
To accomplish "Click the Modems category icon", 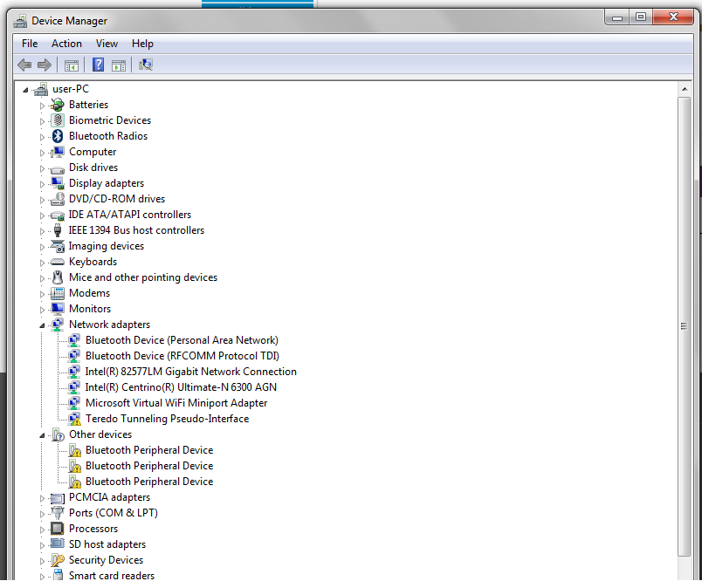I will 57,293.
